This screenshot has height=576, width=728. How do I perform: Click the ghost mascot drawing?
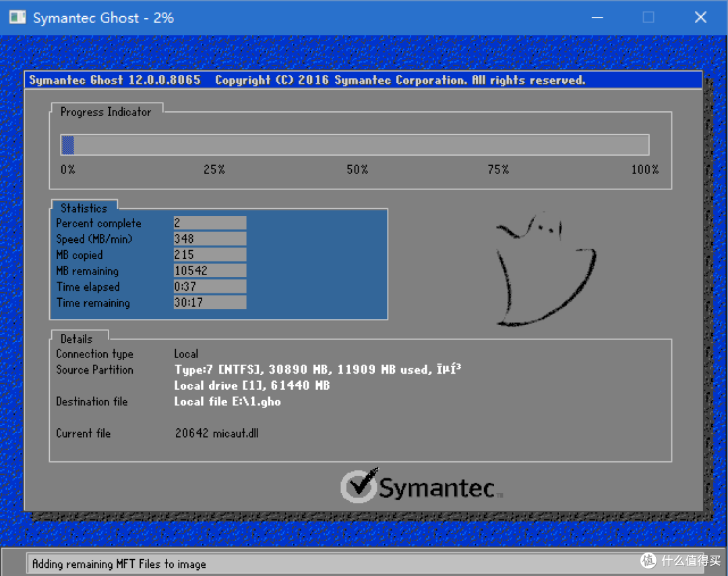click(x=546, y=269)
